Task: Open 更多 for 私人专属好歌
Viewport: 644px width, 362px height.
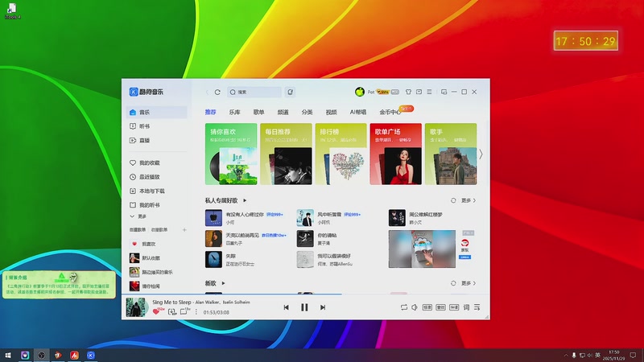Action: click(x=469, y=200)
